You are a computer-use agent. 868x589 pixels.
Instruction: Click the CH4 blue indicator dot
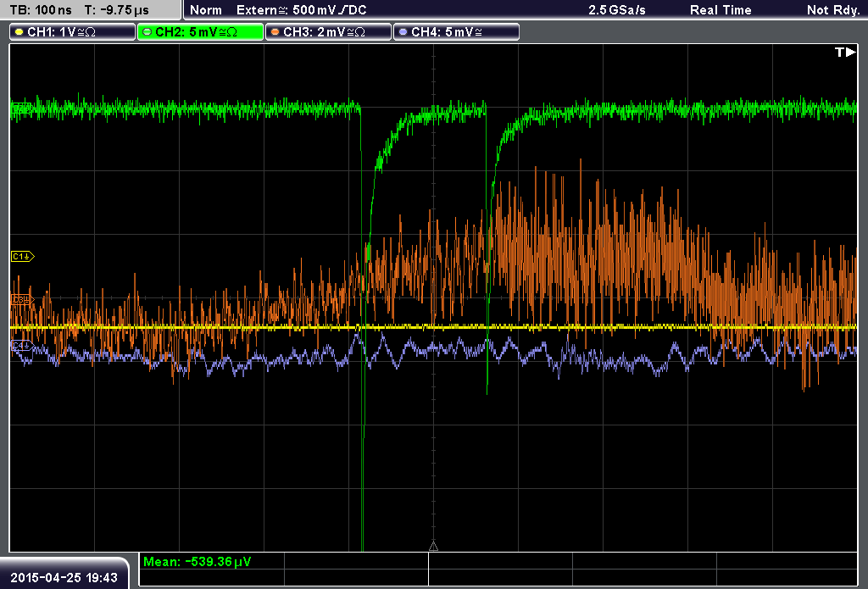(403, 32)
